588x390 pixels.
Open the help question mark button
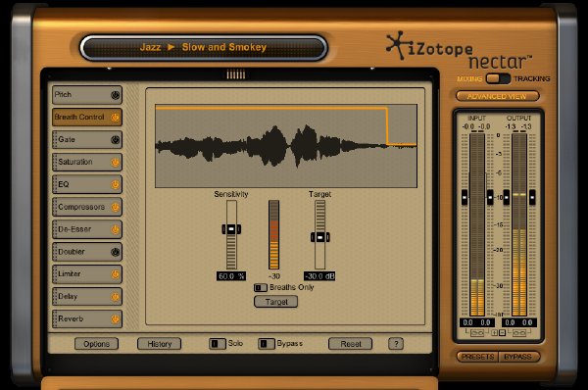[396, 344]
